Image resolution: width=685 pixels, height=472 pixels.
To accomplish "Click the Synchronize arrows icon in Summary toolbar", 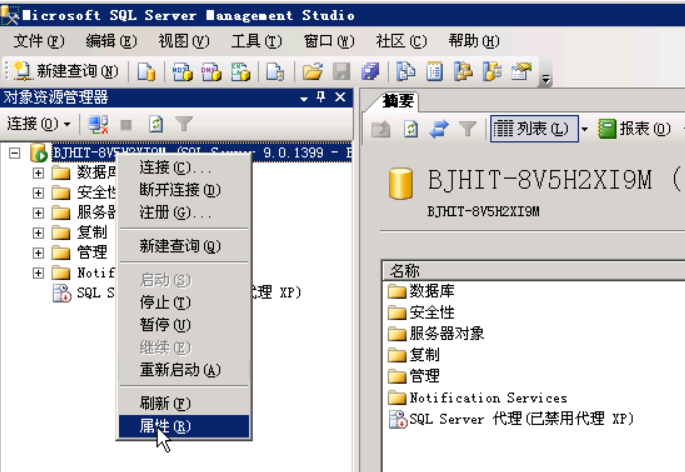I will [x=439, y=129].
